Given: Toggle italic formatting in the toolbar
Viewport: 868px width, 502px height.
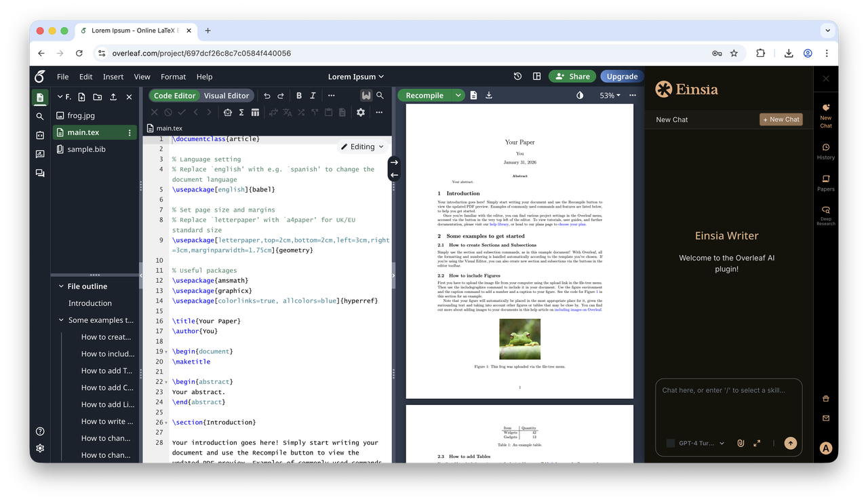Looking at the screenshot, I should tap(314, 95).
